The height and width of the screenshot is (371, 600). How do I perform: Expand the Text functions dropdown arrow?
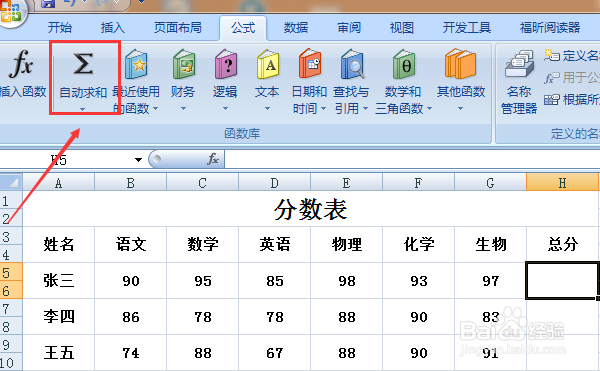point(267,109)
